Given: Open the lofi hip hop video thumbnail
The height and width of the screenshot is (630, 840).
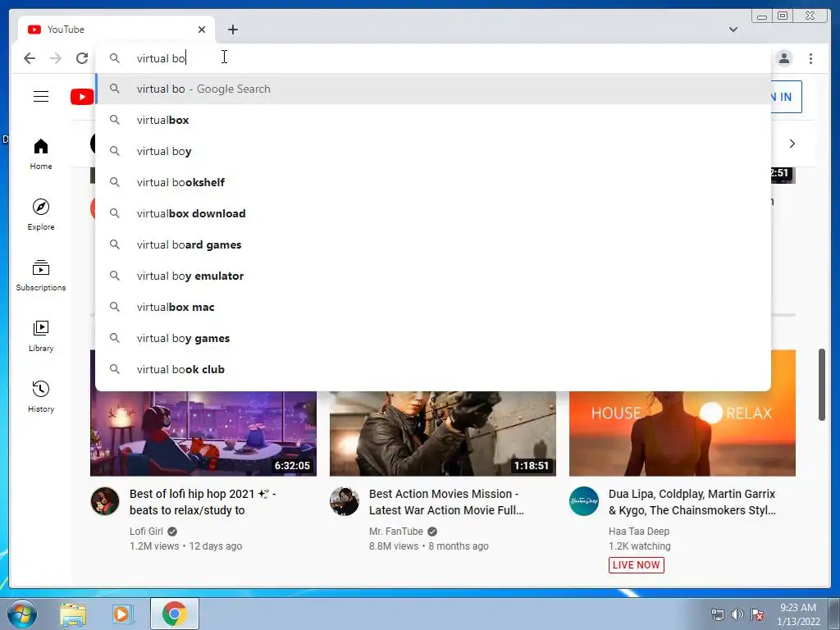Looking at the screenshot, I should coord(203,433).
